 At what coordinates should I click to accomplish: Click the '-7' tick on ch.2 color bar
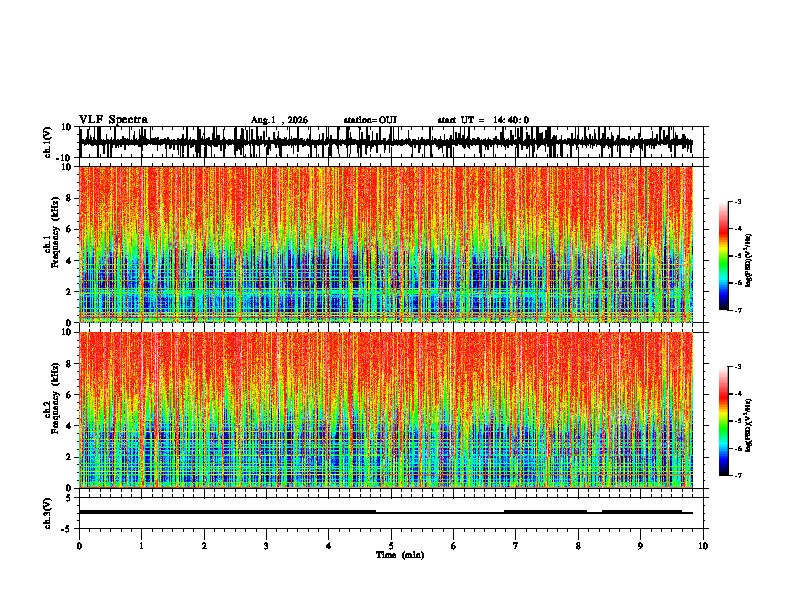738,475
